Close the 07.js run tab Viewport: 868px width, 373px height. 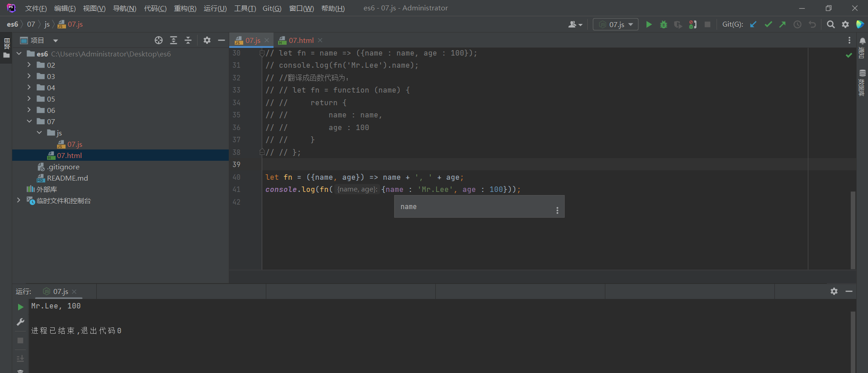75,292
